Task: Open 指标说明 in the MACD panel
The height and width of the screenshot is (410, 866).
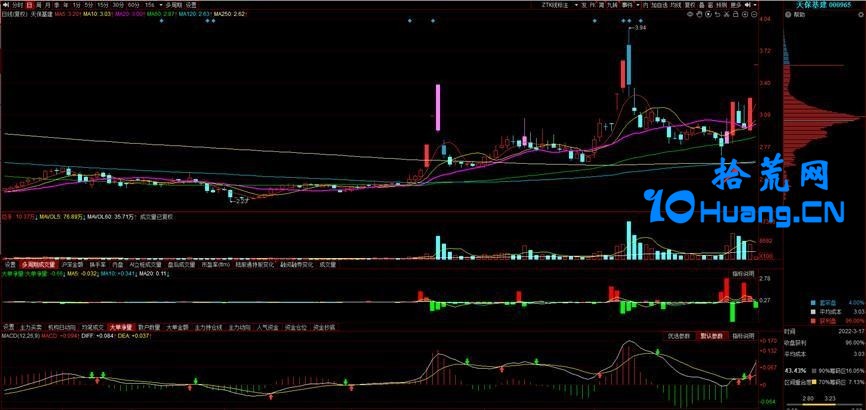Action: tap(743, 335)
